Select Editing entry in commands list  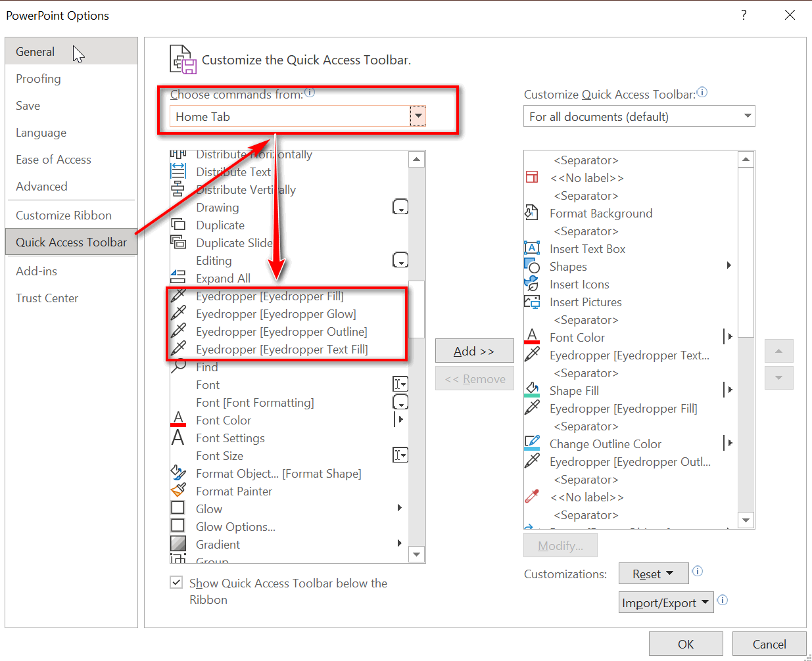[289, 260]
